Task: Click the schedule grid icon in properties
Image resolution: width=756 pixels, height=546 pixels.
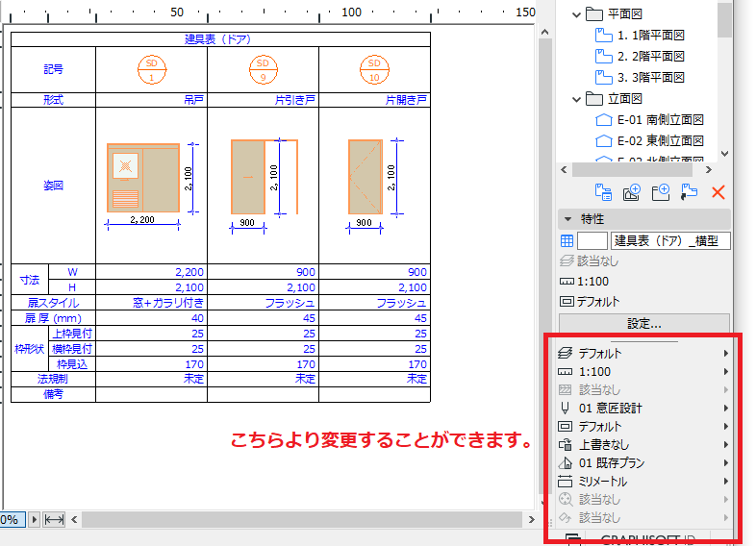Action: coord(567,241)
